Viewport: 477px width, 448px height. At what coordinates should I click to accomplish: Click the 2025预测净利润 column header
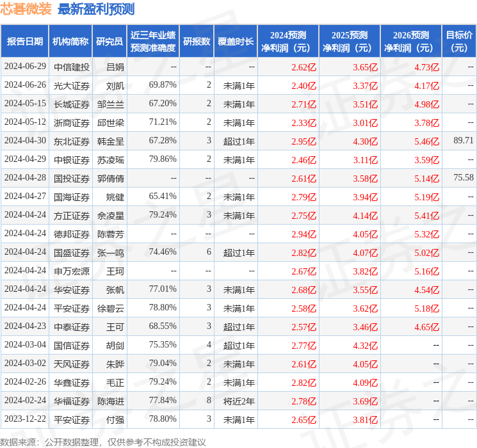tap(350, 42)
